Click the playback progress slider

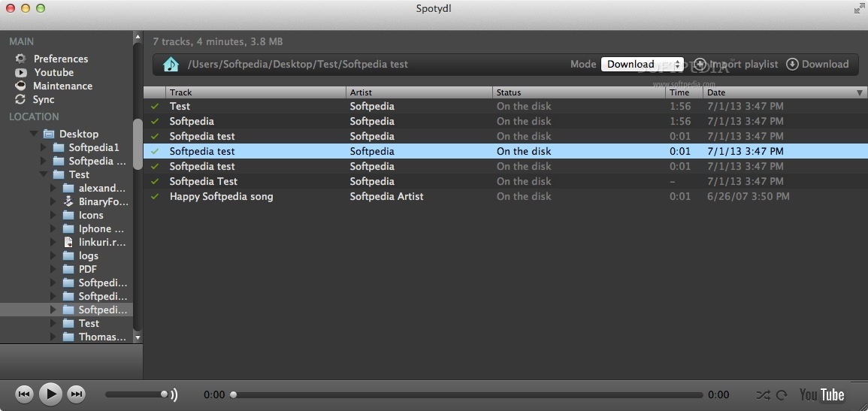(467, 395)
